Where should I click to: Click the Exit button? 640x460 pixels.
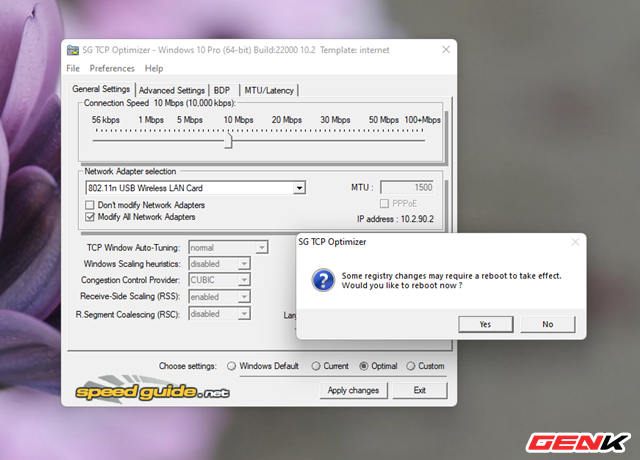(x=420, y=391)
